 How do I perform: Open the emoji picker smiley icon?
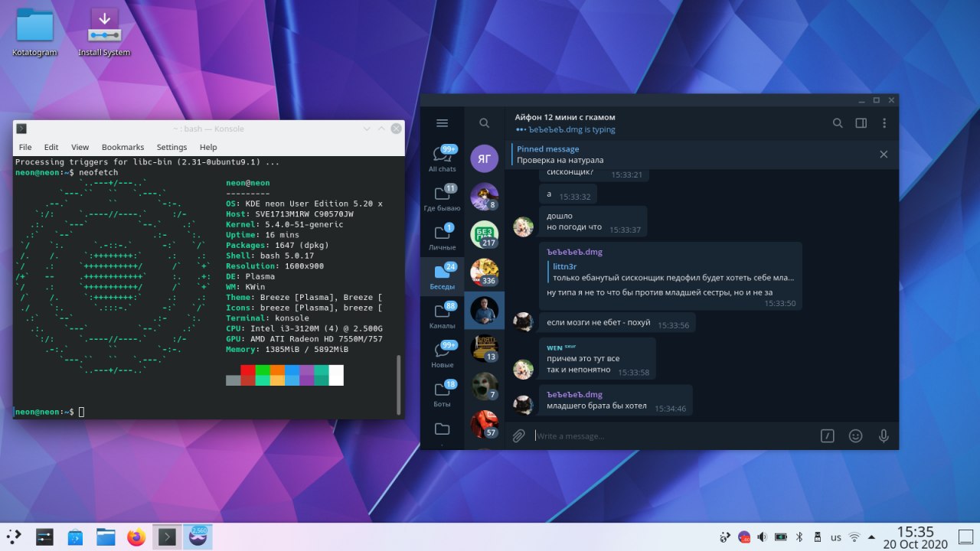click(x=856, y=435)
